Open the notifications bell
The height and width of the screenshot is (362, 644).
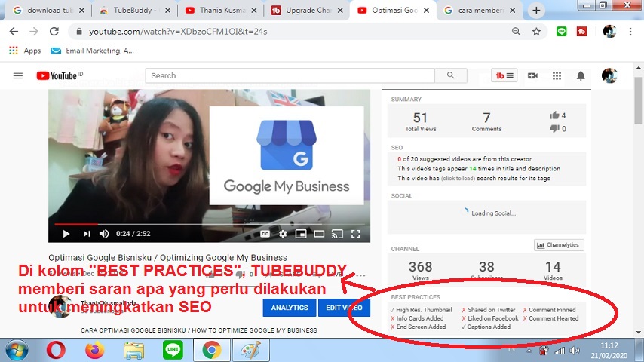point(581,75)
